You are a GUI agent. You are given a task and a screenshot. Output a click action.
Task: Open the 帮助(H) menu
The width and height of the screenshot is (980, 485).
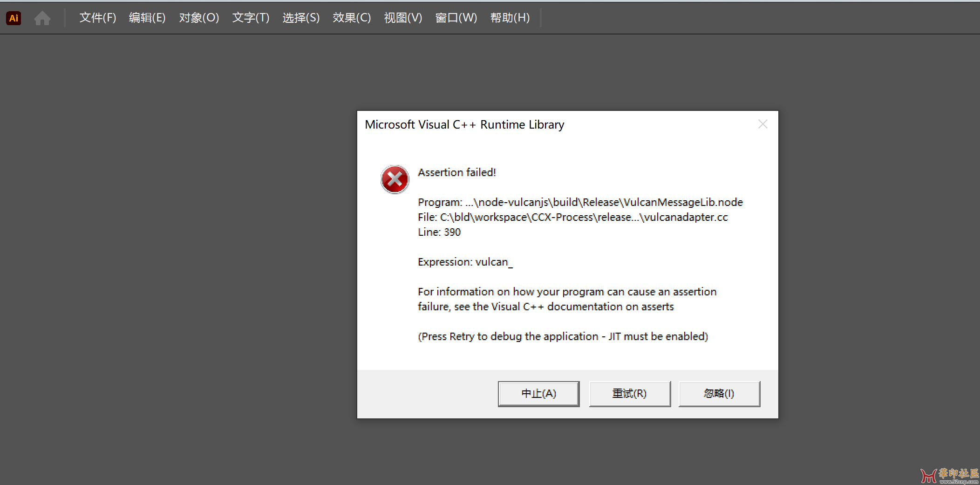tap(510, 18)
